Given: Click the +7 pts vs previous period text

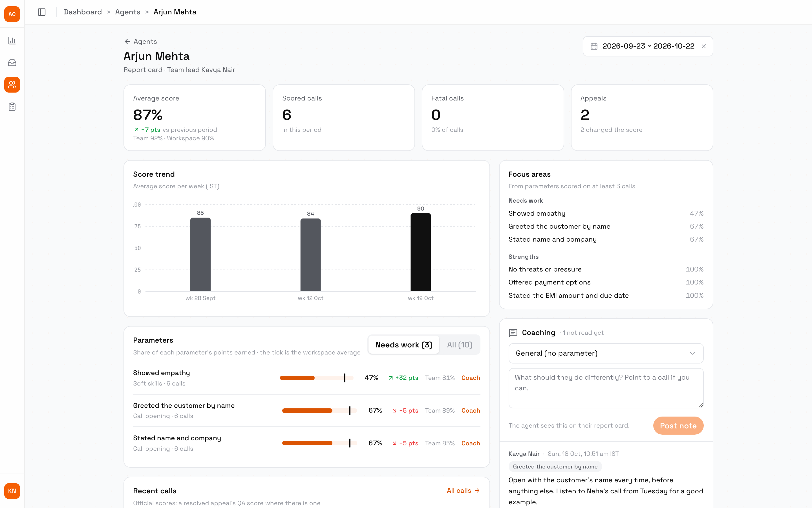Looking at the screenshot, I should click(x=175, y=130).
